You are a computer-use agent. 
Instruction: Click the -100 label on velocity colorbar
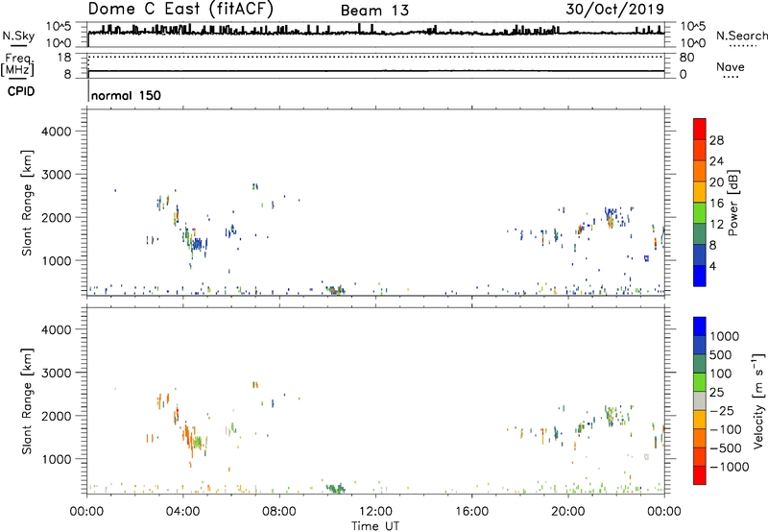(x=726, y=429)
